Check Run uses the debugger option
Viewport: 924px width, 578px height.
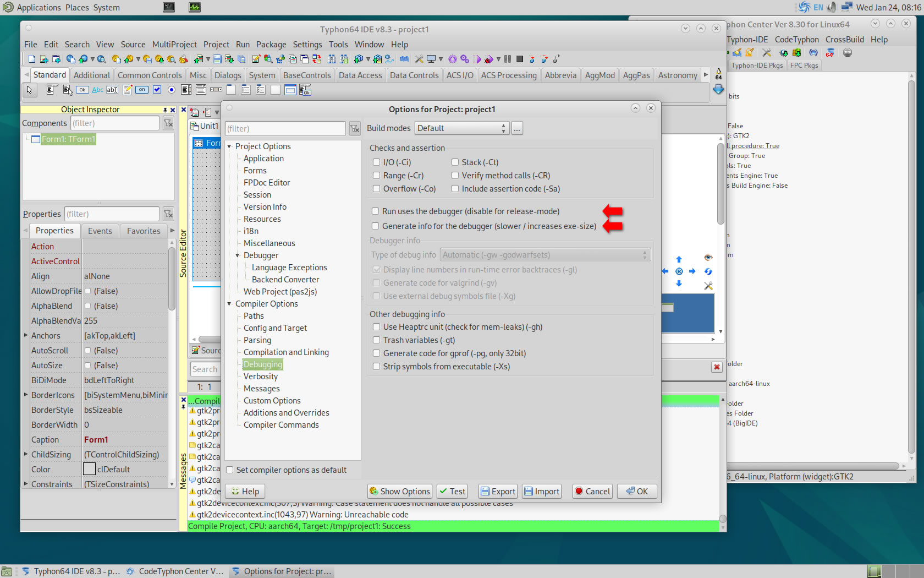tap(376, 211)
